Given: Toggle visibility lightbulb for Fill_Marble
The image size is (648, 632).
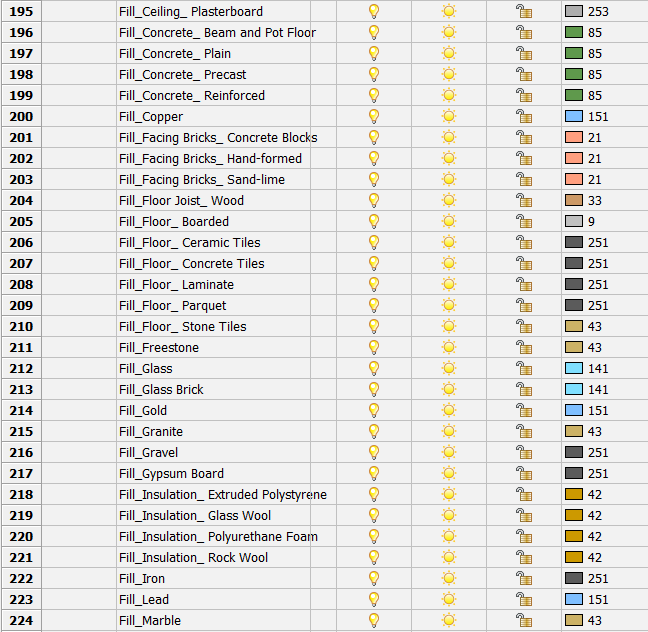Looking at the screenshot, I should [374, 621].
